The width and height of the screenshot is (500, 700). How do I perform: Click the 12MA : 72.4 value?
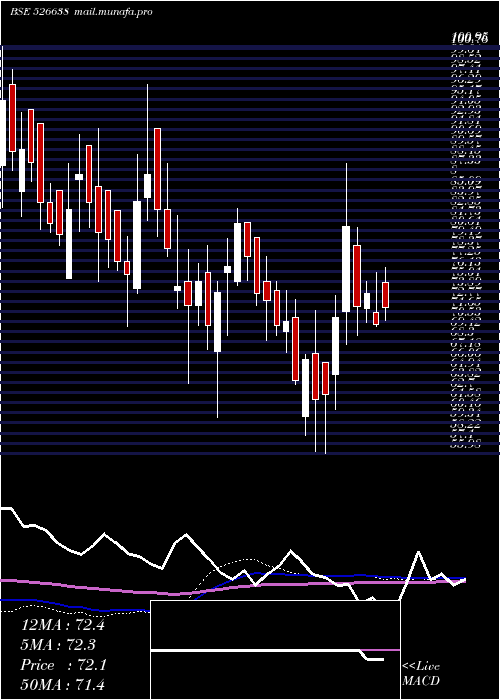click(62, 625)
